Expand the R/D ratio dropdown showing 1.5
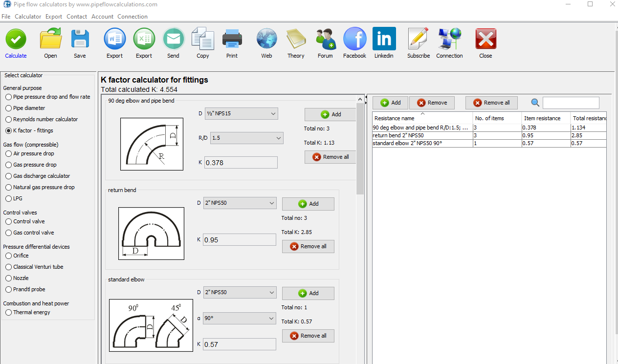Viewport: 618px width, 364px height. click(x=246, y=138)
